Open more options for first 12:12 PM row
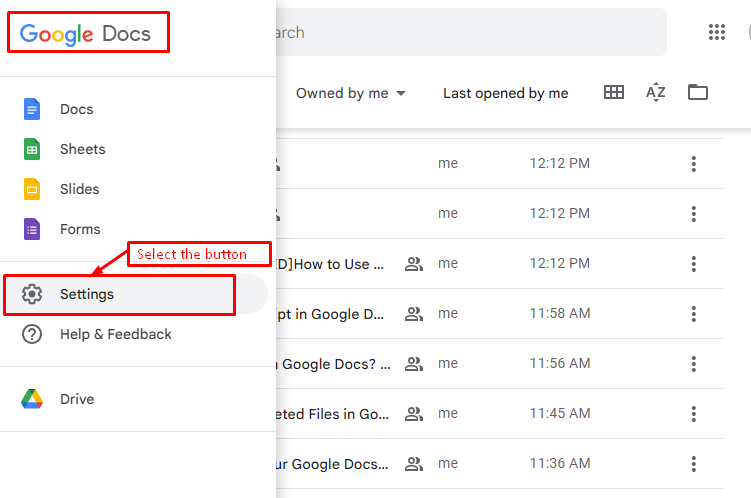 (x=694, y=164)
